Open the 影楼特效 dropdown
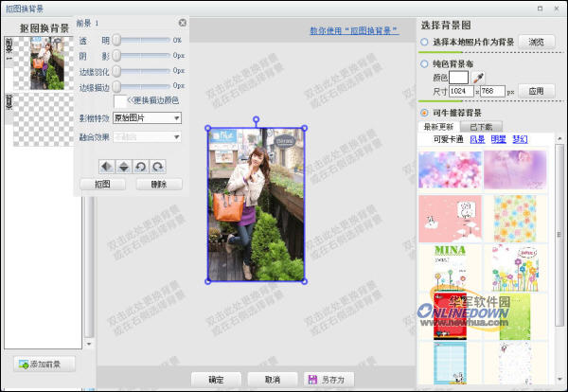 coord(147,118)
